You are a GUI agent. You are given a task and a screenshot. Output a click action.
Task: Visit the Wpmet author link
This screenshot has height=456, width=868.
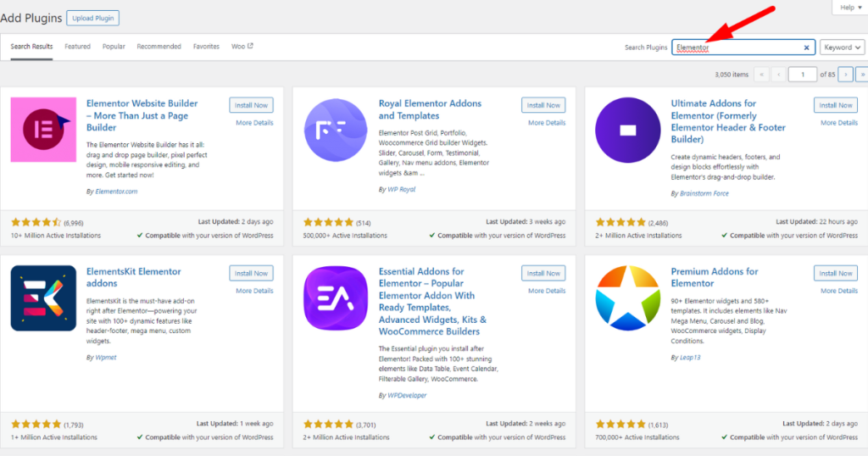coord(106,358)
